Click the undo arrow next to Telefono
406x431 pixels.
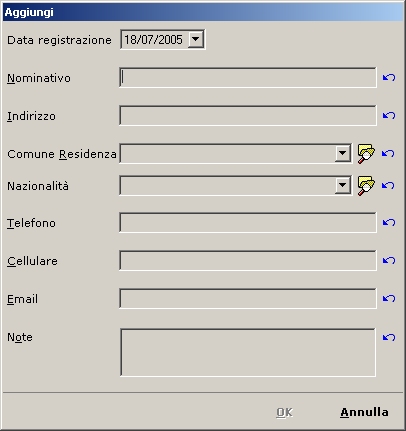(x=389, y=223)
